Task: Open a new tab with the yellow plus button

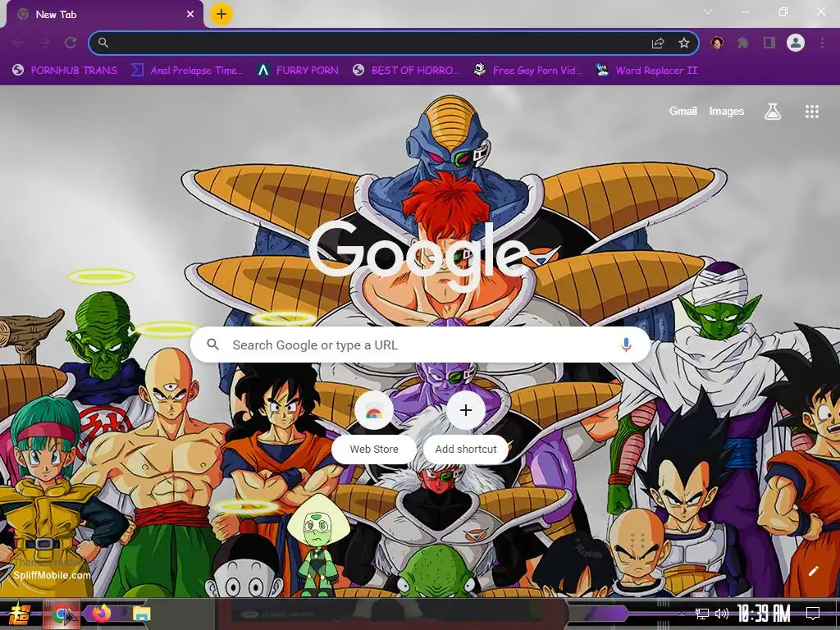Action: click(x=221, y=14)
